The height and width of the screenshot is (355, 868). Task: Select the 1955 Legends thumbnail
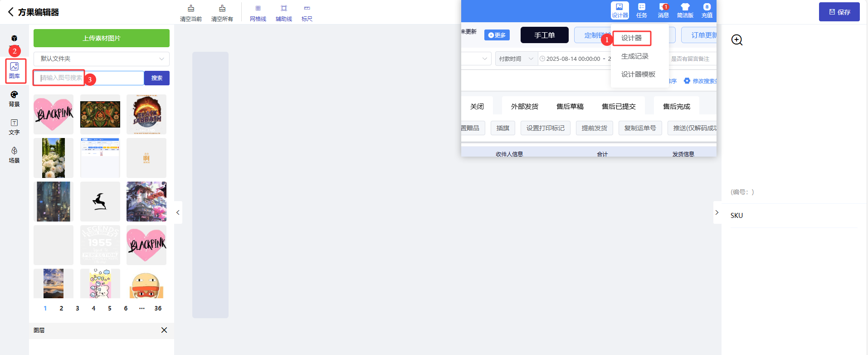[x=100, y=245]
